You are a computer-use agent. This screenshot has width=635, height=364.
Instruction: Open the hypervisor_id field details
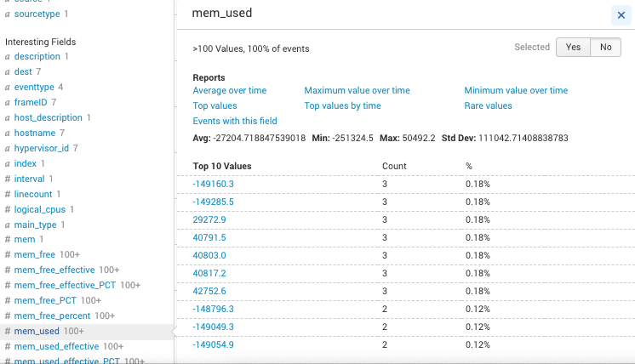(x=42, y=148)
